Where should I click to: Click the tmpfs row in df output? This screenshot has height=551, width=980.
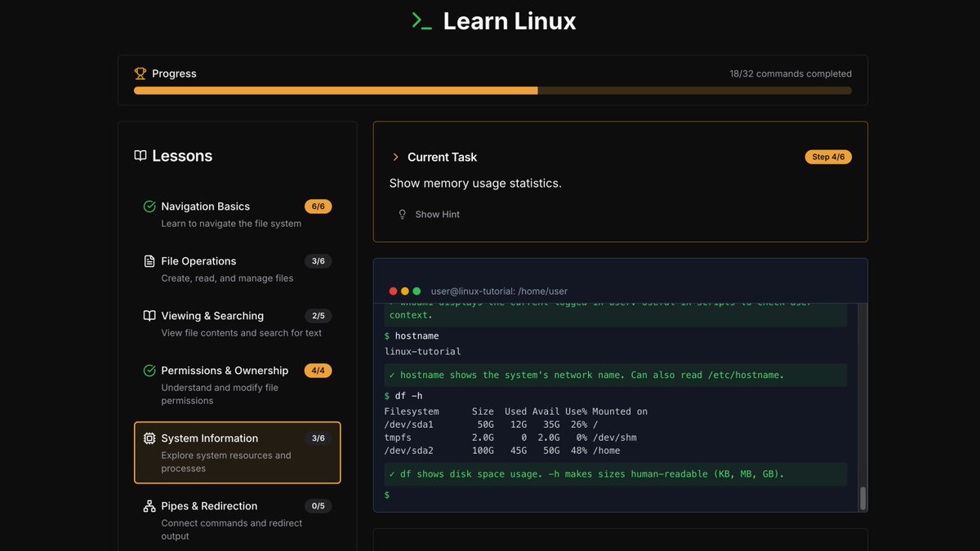coord(510,438)
